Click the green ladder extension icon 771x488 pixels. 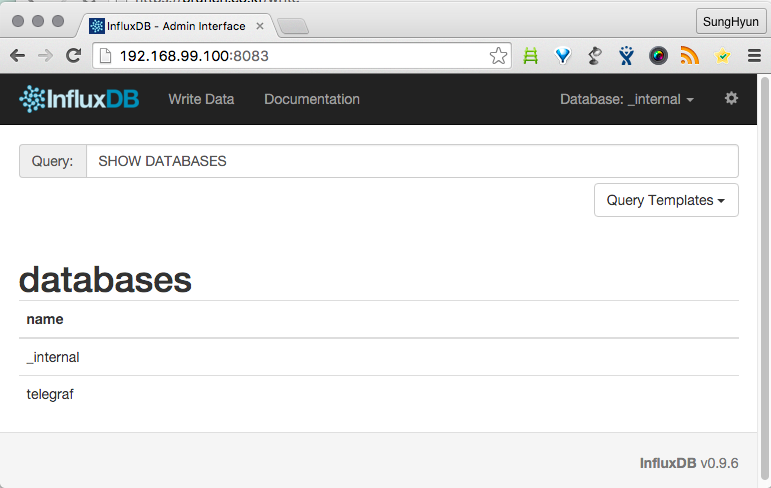(x=531, y=56)
